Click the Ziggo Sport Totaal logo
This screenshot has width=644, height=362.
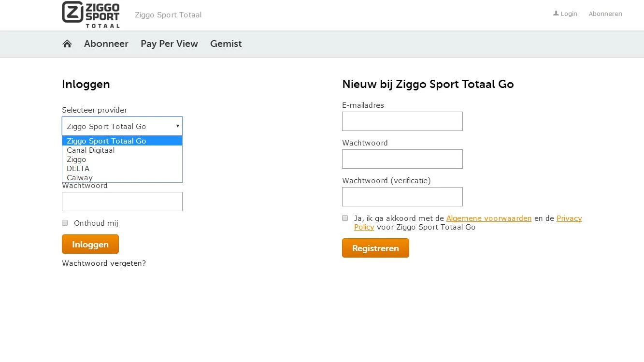90,14
